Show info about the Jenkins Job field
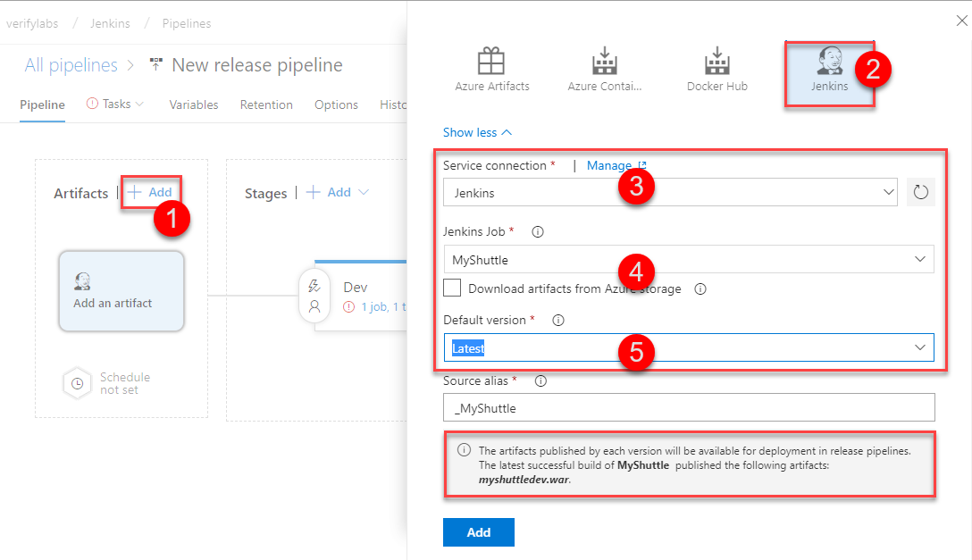 coord(538,231)
